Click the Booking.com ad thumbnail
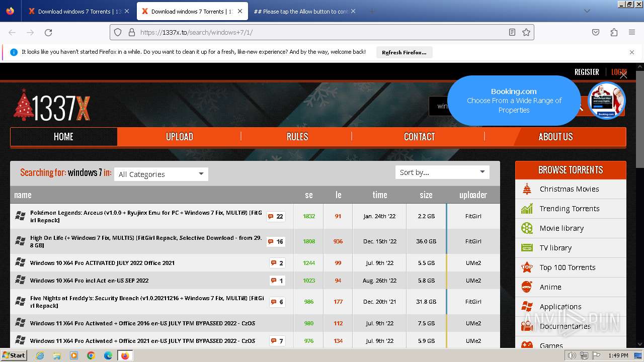644x362 pixels. (607, 101)
